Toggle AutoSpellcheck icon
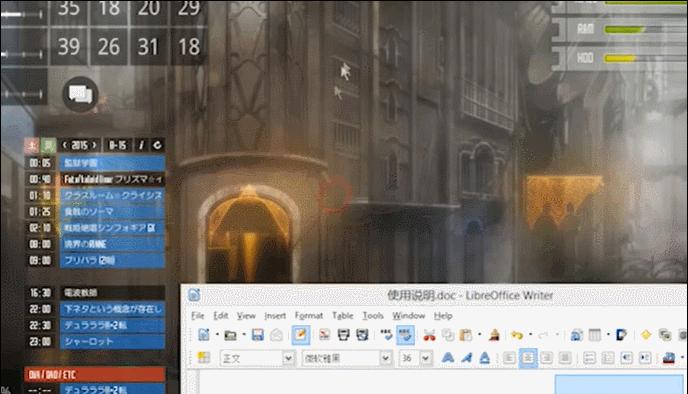The height and width of the screenshot is (394, 688). pos(405,335)
